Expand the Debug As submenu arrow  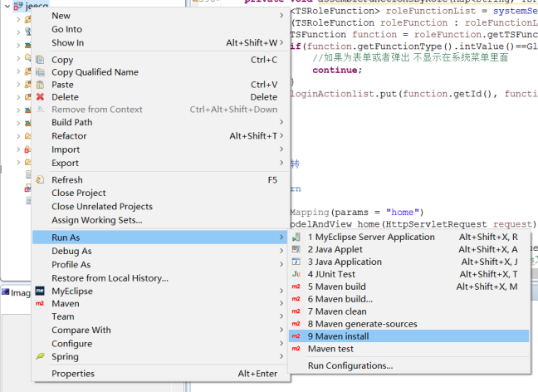[281, 251]
